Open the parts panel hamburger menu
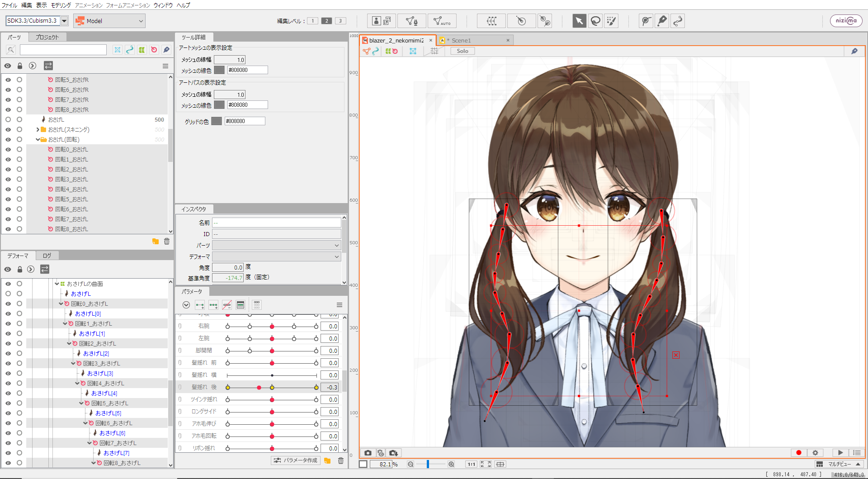 pos(165,66)
